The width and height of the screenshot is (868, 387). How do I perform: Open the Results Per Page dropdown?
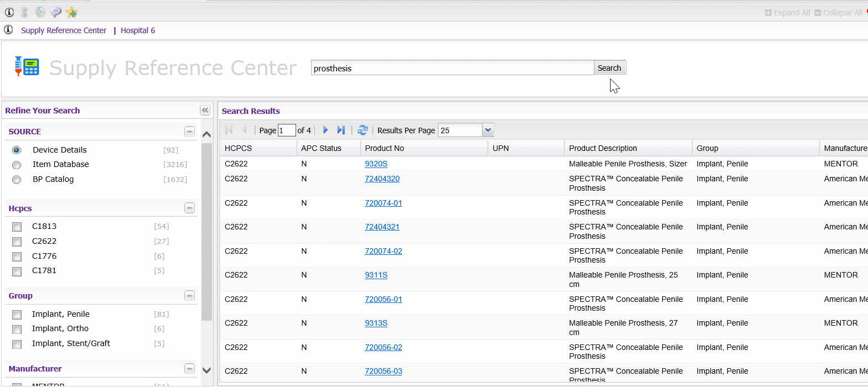[487, 130]
